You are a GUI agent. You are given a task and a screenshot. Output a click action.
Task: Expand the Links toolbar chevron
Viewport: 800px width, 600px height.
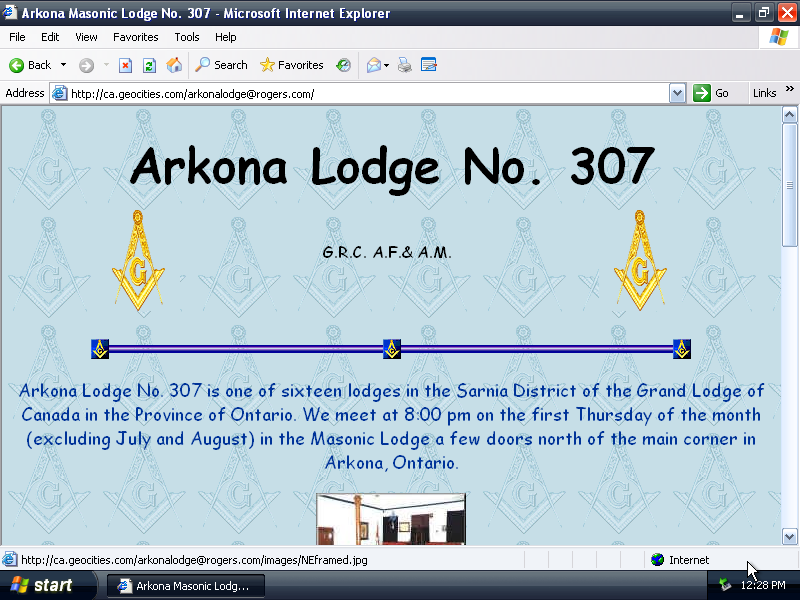click(790, 89)
